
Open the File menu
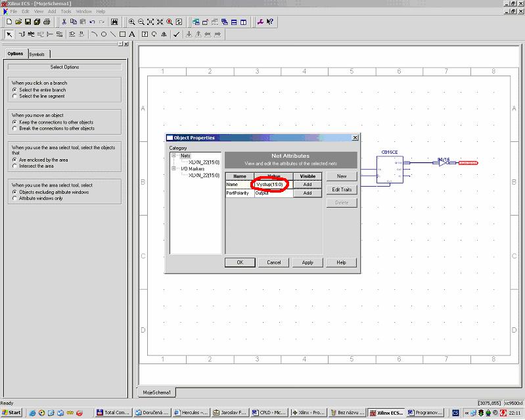click(13, 11)
